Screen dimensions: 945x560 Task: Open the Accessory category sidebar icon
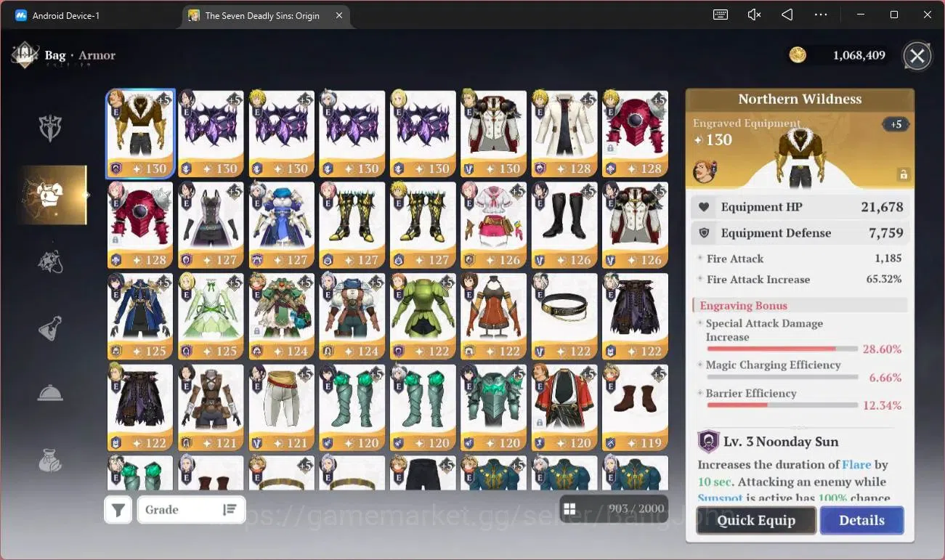pyautogui.click(x=50, y=261)
